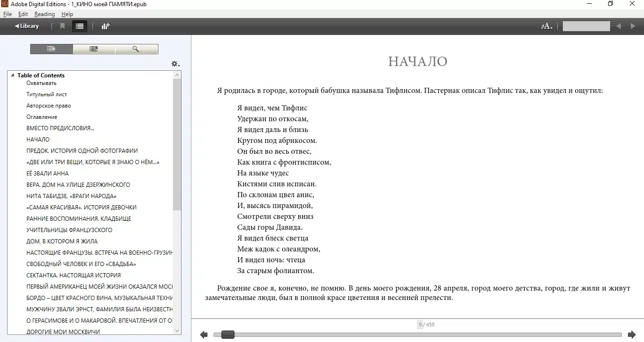The height and width of the screenshot is (342, 644).
Task: Open 'ЕЁ ЗВАЛИ АННА' chapter
Action: [48, 174]
